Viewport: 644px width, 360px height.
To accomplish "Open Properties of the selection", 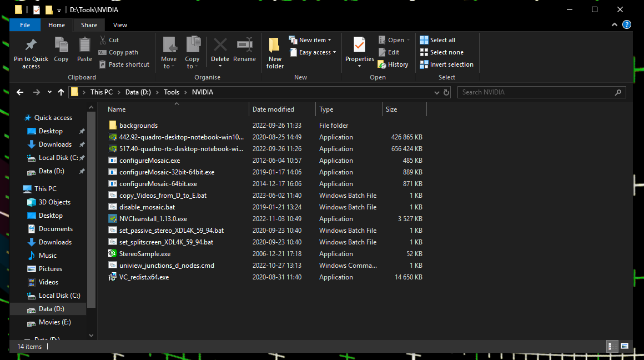I will (359, 53).
